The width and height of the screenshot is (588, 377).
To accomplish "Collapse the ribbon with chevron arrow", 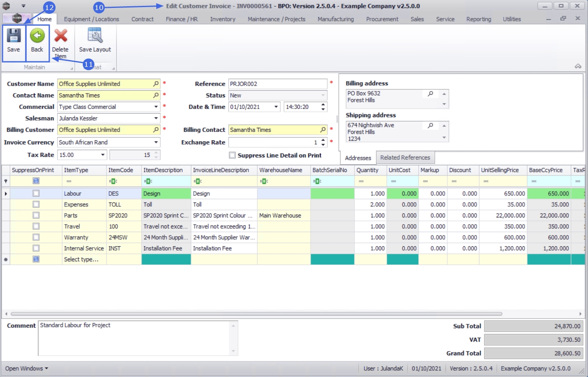I will [578, 66].
